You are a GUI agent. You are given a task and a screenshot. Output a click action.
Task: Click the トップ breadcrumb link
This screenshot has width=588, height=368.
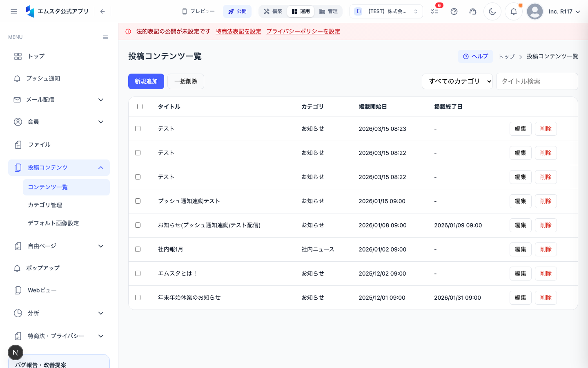coord(507,56)
